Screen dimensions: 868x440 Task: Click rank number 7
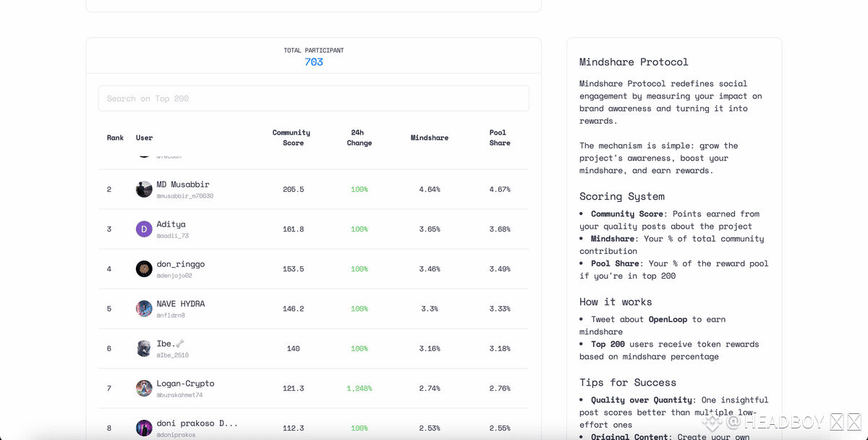109,389
